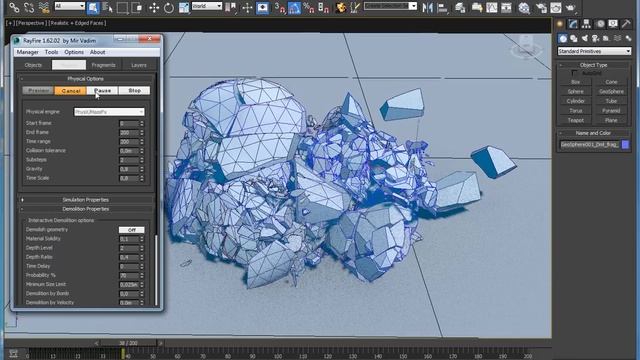
Task: Click Rendered Frame Window icon
Action: [x=556, y=7]
